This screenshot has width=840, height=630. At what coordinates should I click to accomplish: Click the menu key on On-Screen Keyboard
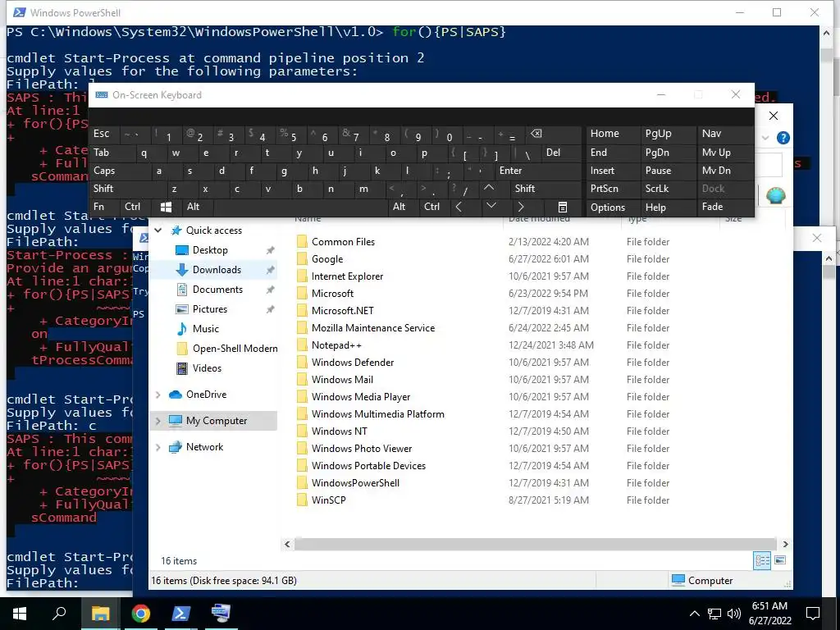563,207
